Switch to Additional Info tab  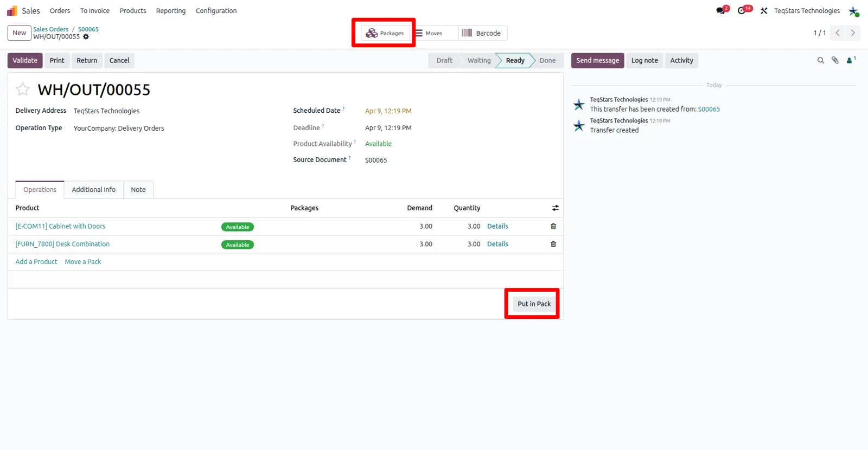click(x=93, y=190)
